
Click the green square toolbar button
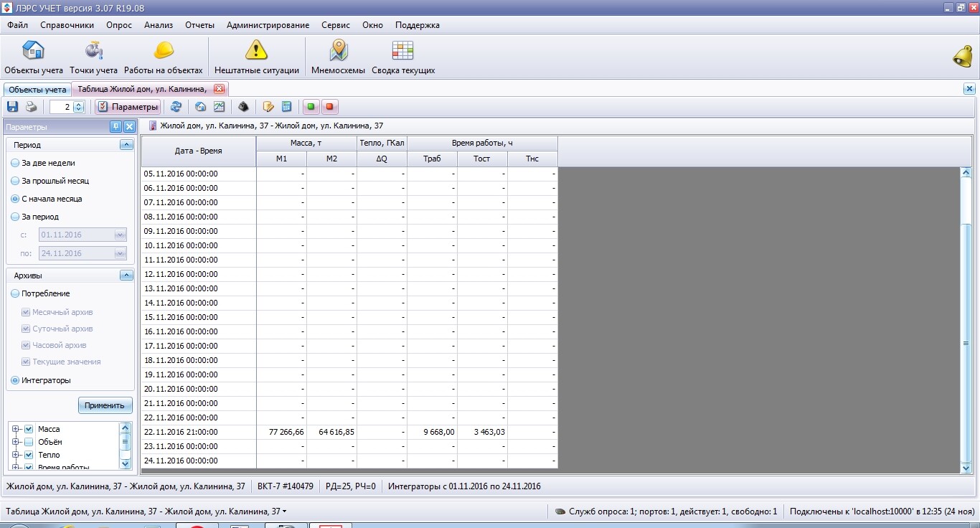click(x=311, y=107)
